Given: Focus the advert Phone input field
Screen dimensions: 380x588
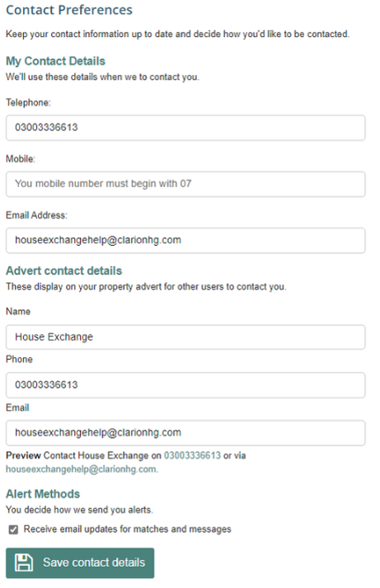Looking at the screenshot, I should click(x=185, y=385).
